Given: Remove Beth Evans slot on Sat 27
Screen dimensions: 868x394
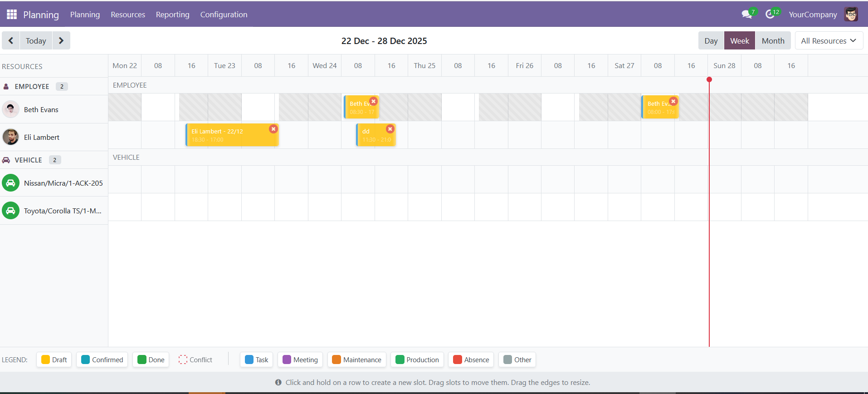Looking at the screenshot, I should [x=673, y=101].
